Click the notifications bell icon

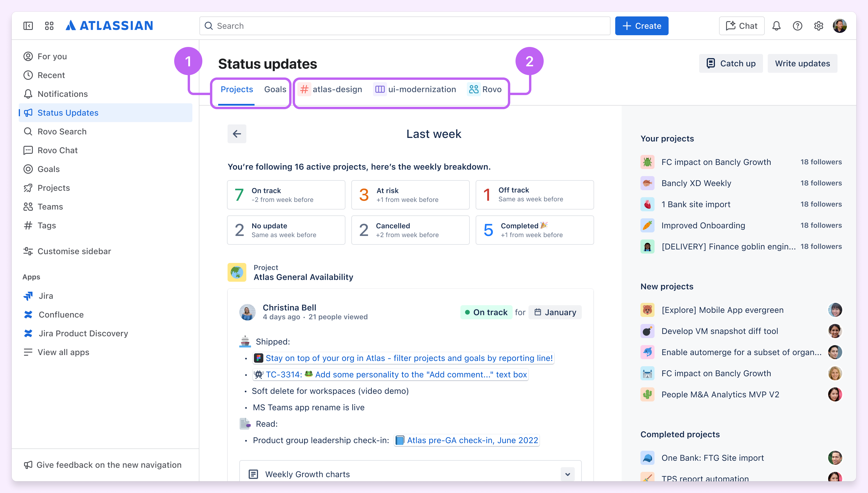pos(776,26)
